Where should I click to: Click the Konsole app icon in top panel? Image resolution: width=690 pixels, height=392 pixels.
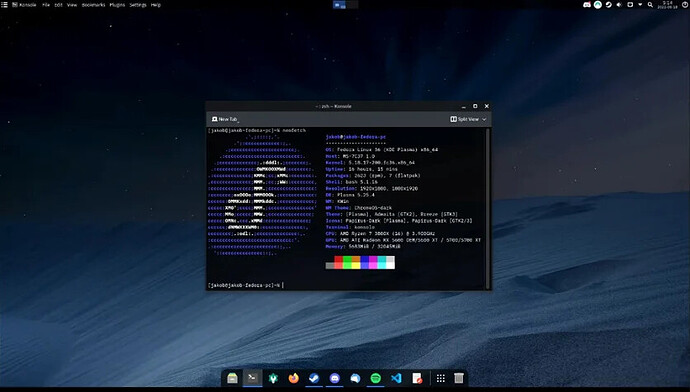click(15, 5)
